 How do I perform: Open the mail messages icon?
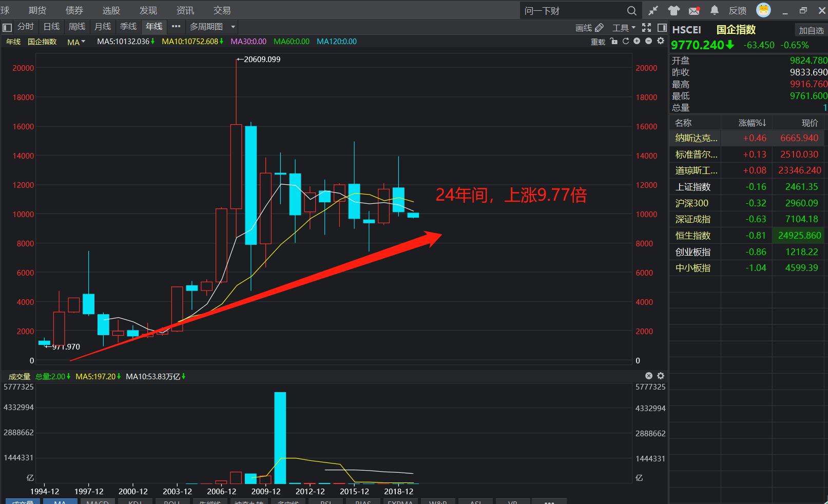(x=694, y=11)
